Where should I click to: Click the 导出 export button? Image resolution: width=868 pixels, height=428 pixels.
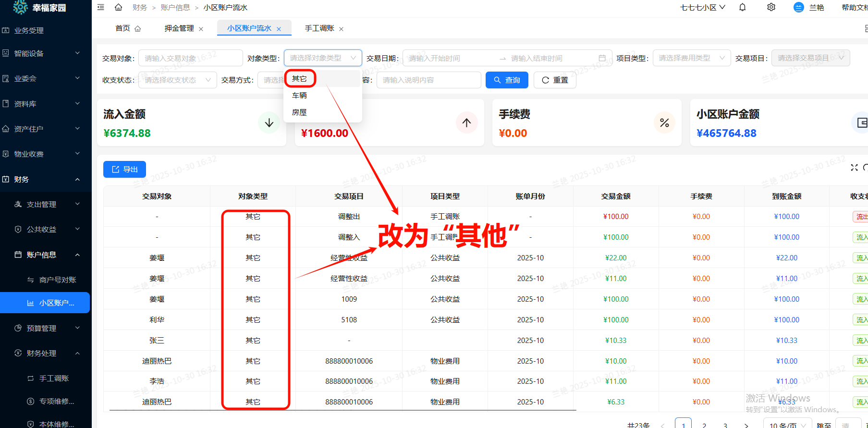pos(124,169)
